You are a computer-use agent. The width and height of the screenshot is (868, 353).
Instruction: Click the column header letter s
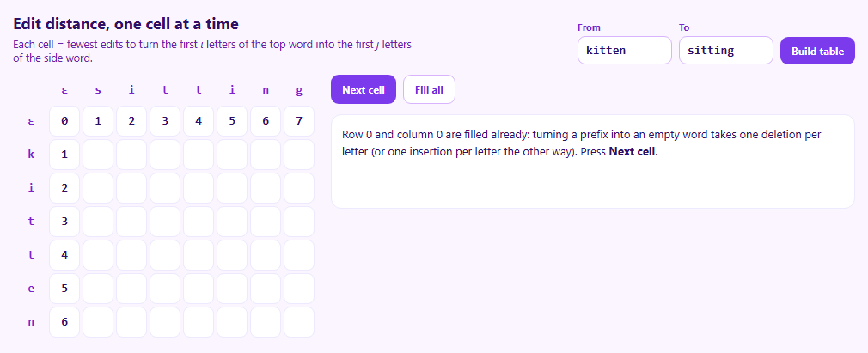click(x=98, y=90)
